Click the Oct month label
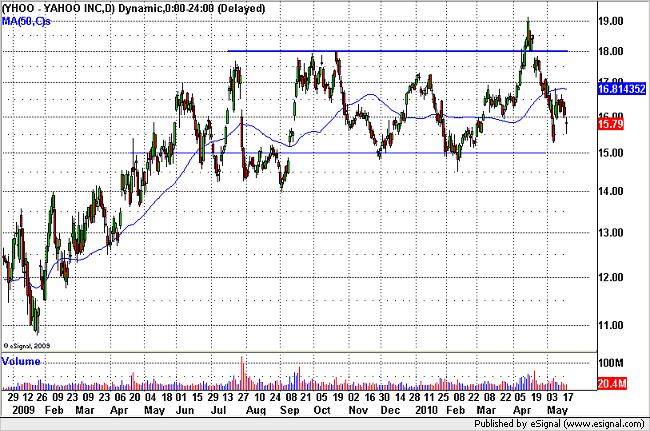This screenshot has height=431, width=650. pos(322,410)
